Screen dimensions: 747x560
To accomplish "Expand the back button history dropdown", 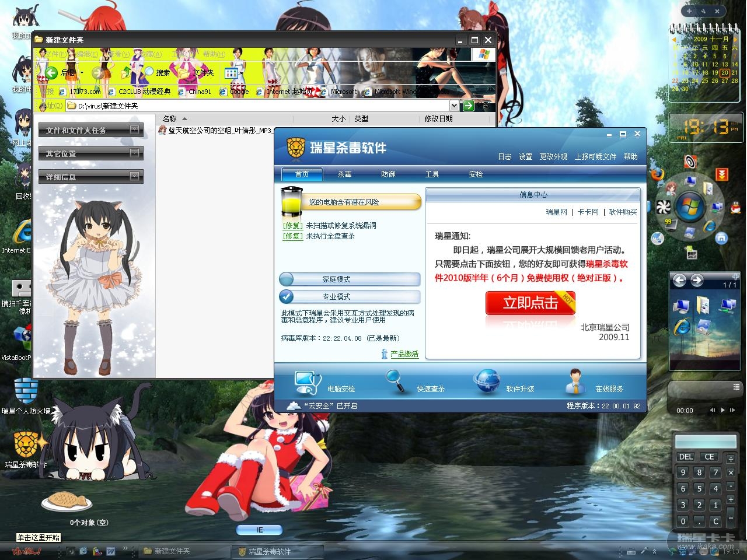I will click(82, 73).
